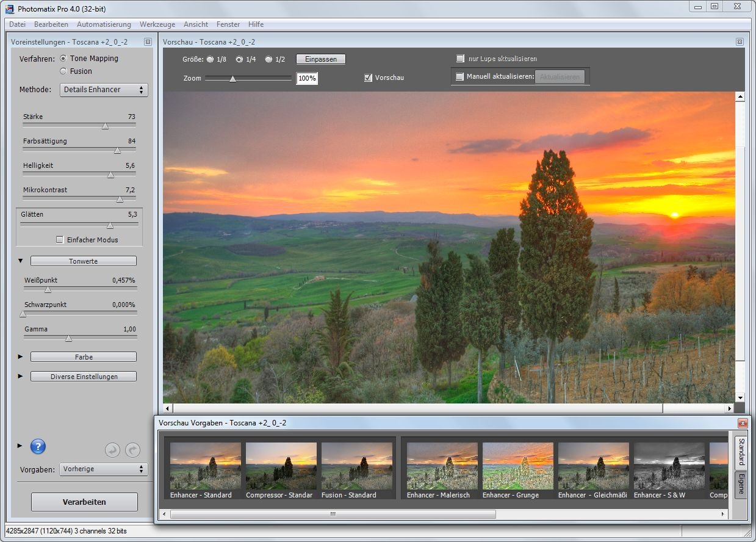756x542 pixels.
Task: Expand the Farbe section arrow
Action: [20, 357]
